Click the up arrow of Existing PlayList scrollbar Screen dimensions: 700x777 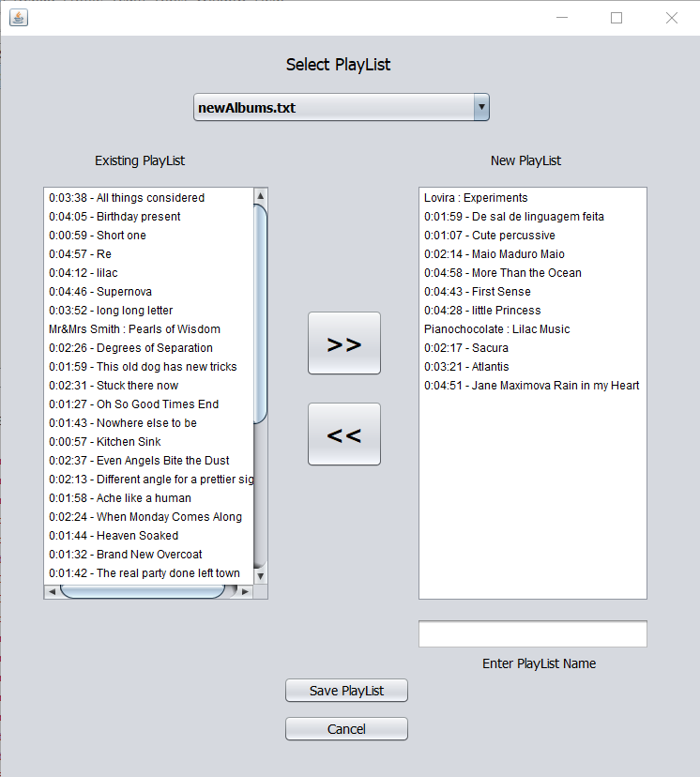(x=261, y=196)
